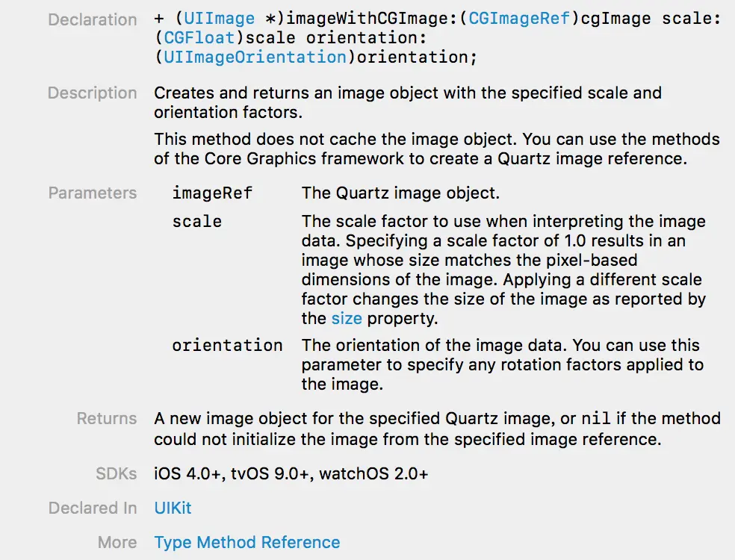Open the Type Method Reference link
Image resolution: width=735 pixels, height=560 pixels.
click(246, 542)
